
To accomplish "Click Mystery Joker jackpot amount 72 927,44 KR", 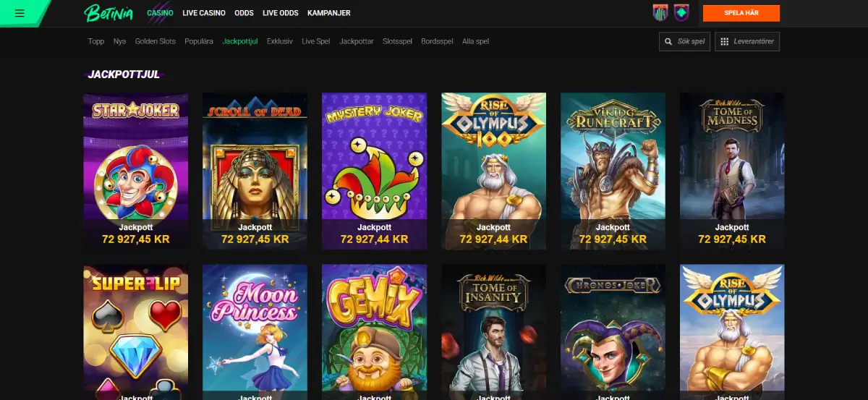I will [374, 239].
